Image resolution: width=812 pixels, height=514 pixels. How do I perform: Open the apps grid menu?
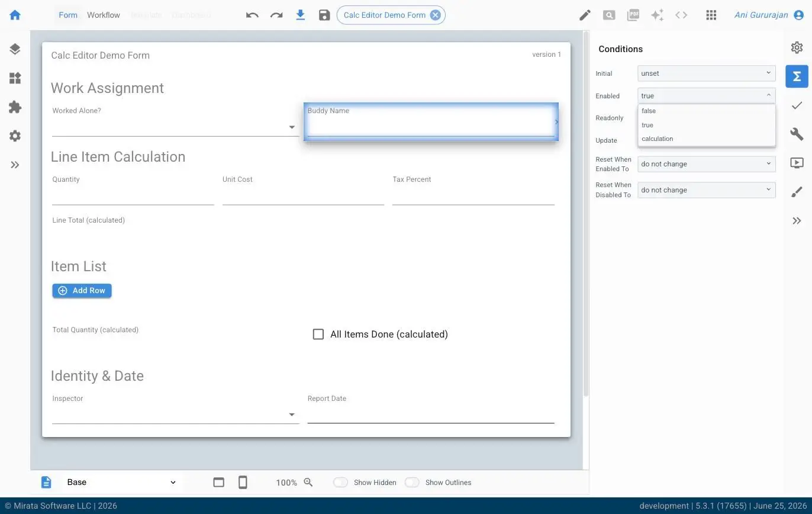pyautogui.click(x=711, y=15)
